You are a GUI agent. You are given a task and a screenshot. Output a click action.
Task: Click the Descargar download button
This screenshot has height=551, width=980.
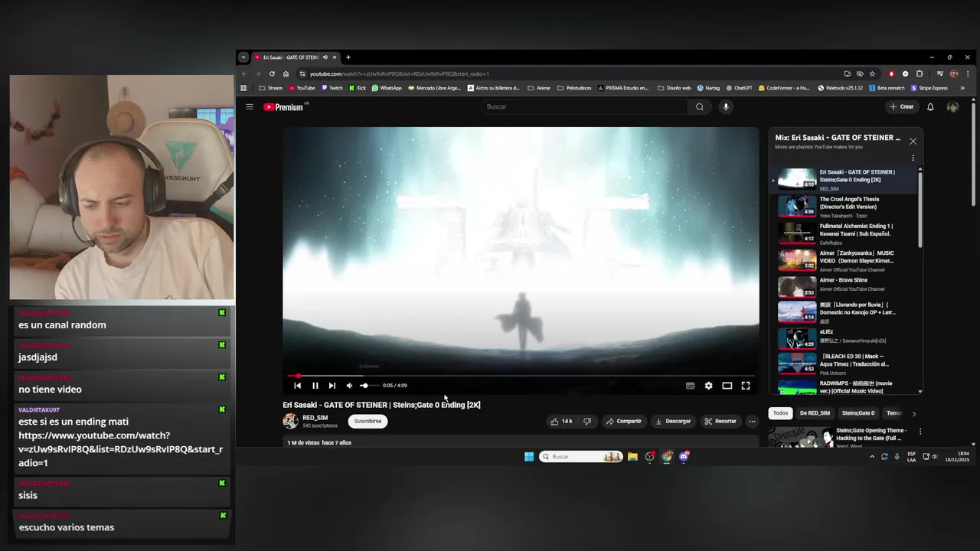tap(673, 421)
